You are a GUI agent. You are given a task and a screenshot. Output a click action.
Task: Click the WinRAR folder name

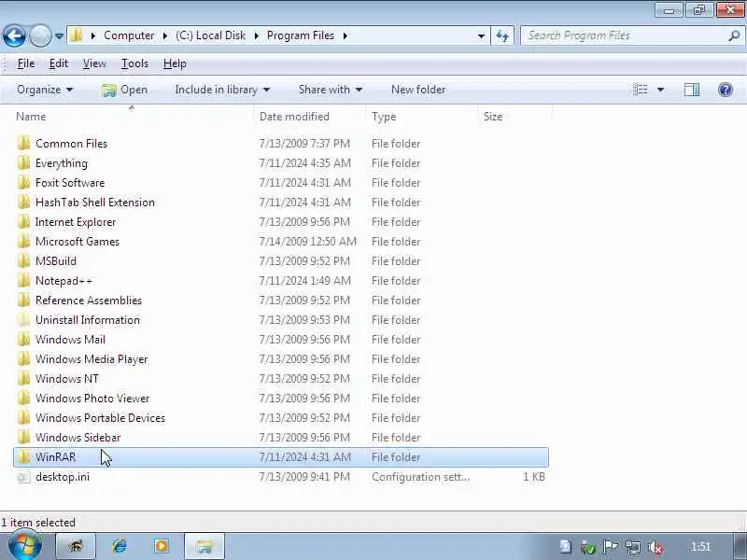pyautogui.click(x=56, y=457)
